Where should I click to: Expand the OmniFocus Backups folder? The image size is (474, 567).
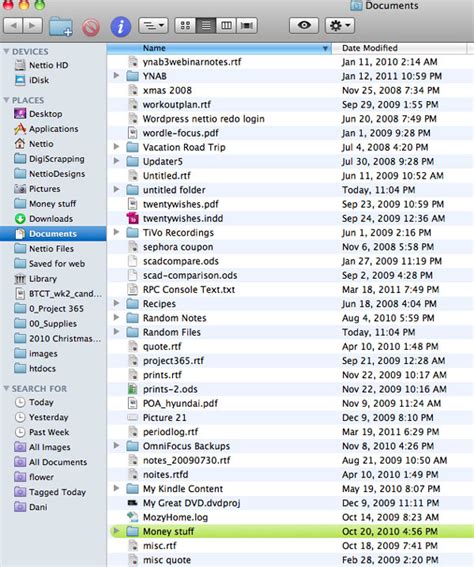[116, 445]
